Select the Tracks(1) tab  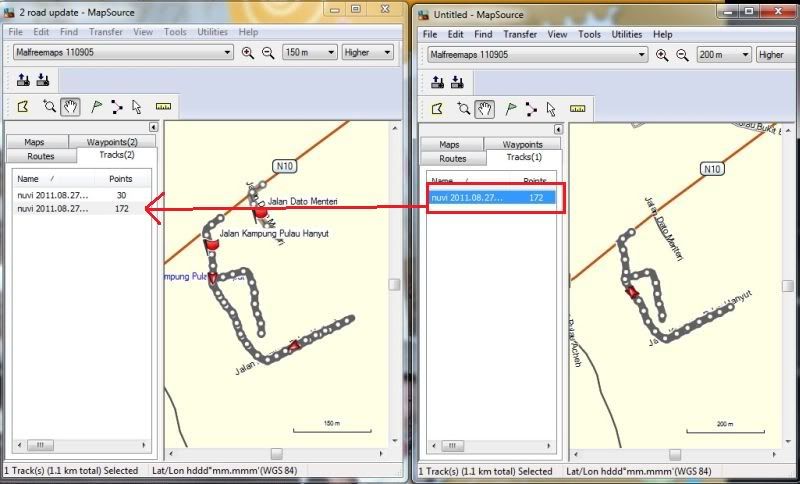click(x=524, y=157)
